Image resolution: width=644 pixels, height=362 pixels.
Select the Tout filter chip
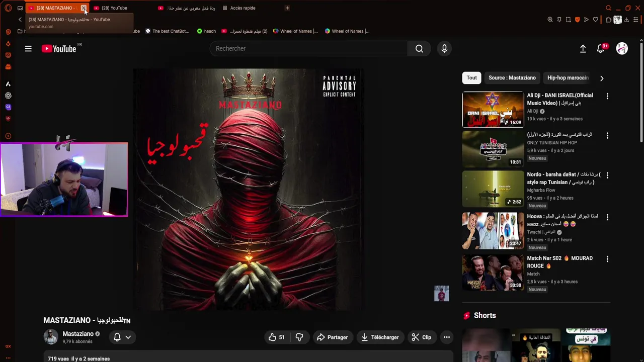471,78
